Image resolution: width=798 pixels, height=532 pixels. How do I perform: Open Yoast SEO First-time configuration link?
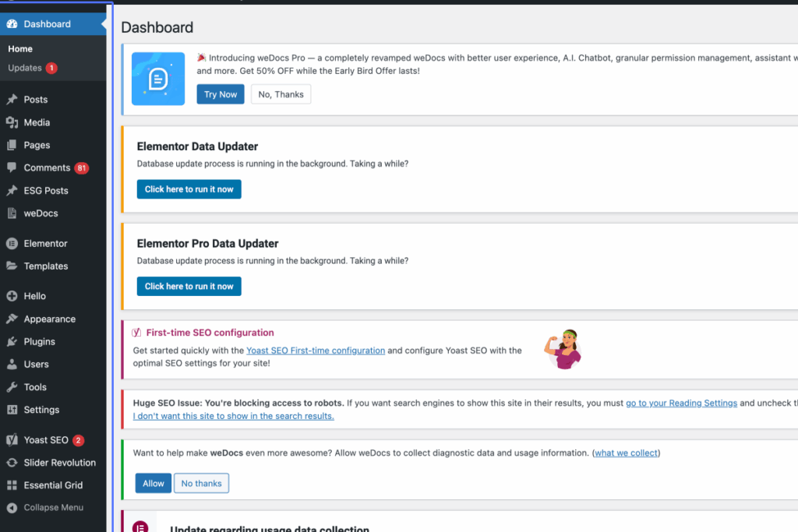click(x=316, y=351)
